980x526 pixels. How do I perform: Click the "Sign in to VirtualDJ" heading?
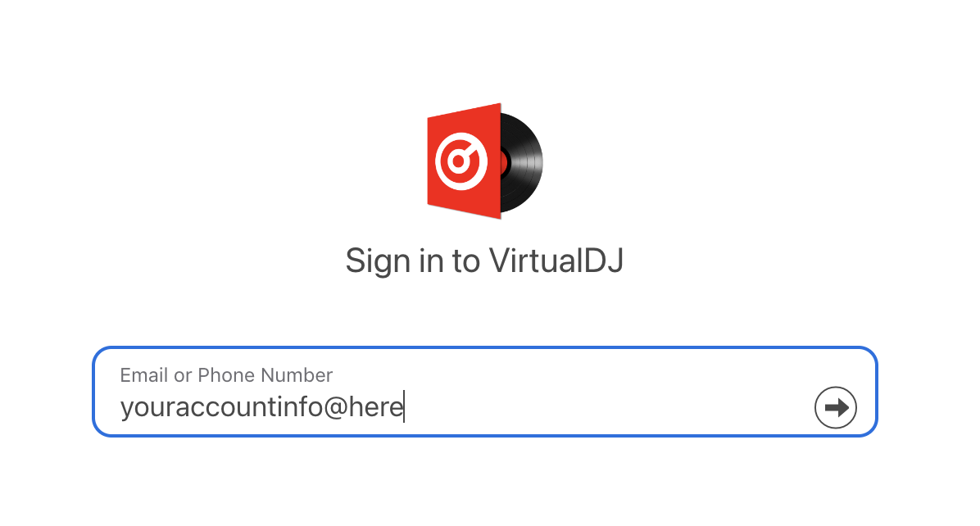[484, 261]
